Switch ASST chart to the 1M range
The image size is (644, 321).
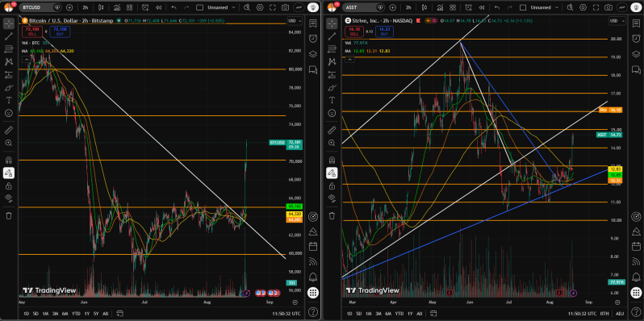click(x=369, y=314)
